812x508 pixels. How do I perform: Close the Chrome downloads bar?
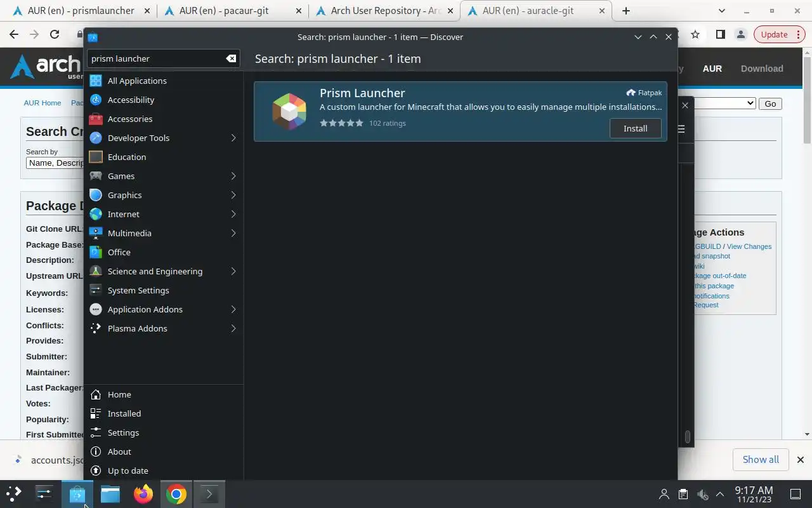click(x=801, y=460)
